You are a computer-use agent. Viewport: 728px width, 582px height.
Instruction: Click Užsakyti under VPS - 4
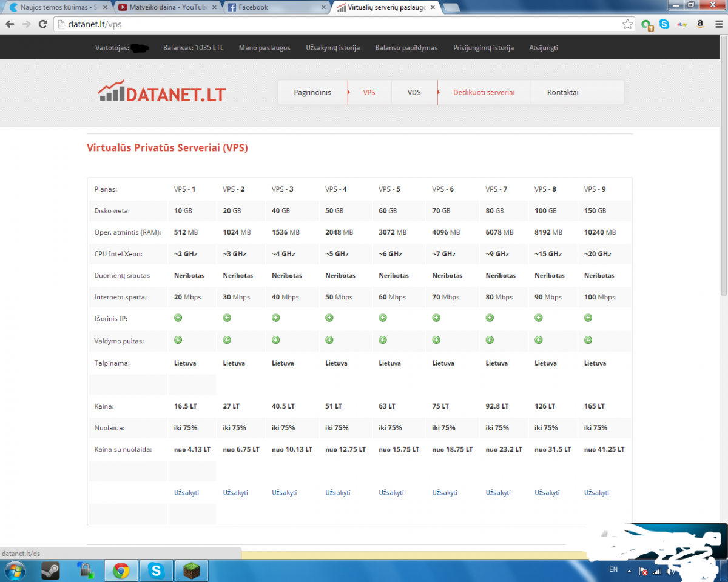pyautogui.click(x=337, y=493)
